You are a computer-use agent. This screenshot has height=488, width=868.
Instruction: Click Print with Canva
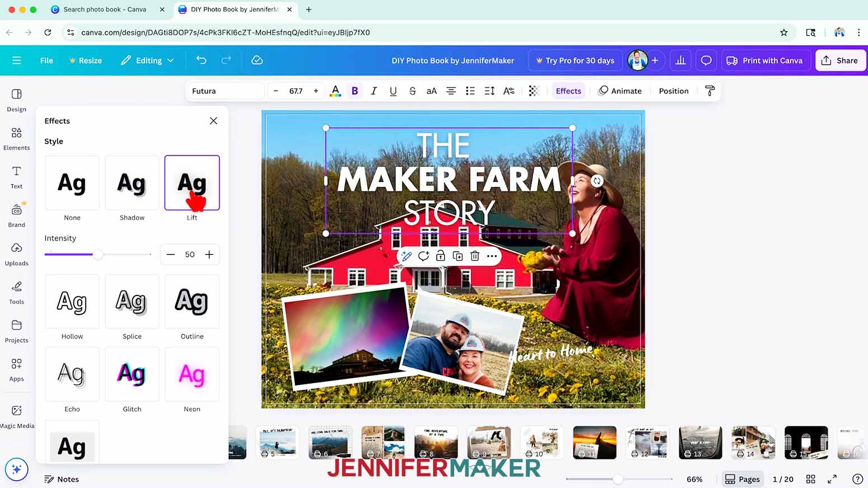(x=764, y=60)
